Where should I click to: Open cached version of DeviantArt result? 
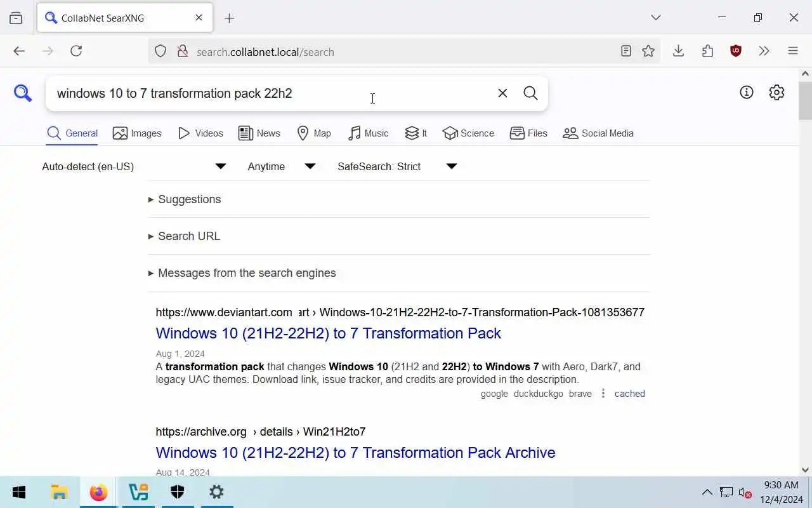pos(630,394)
